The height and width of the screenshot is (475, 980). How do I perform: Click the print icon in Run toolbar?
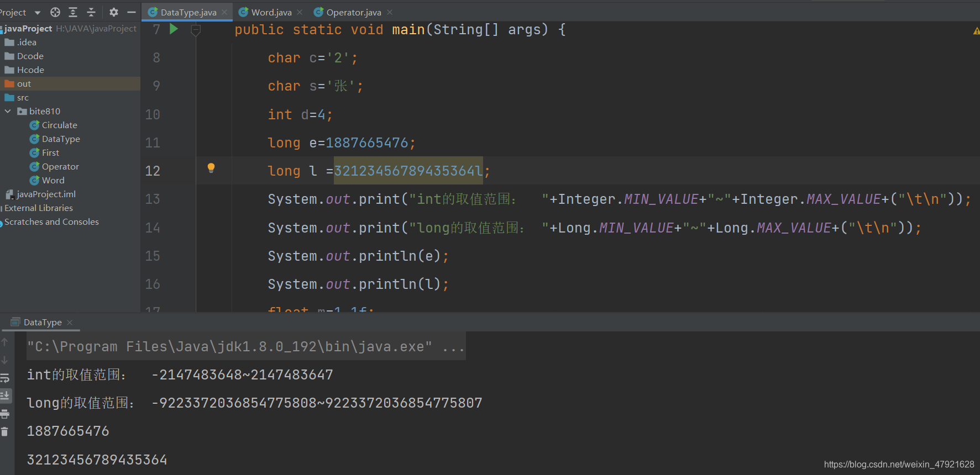(x=4, y=414)
